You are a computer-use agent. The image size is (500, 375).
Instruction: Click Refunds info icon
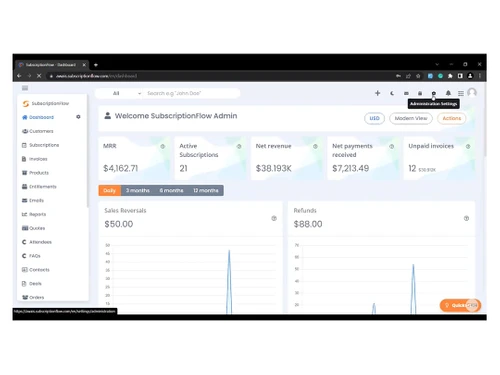tap(466, 218)
